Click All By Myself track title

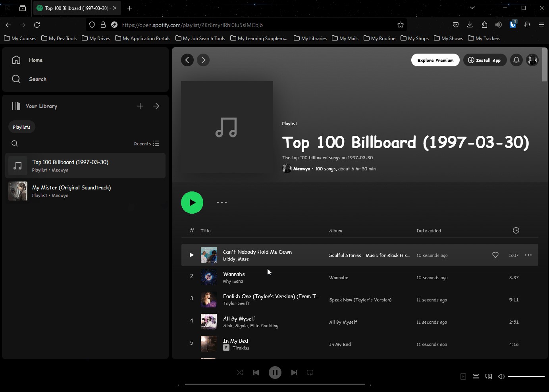239,319
